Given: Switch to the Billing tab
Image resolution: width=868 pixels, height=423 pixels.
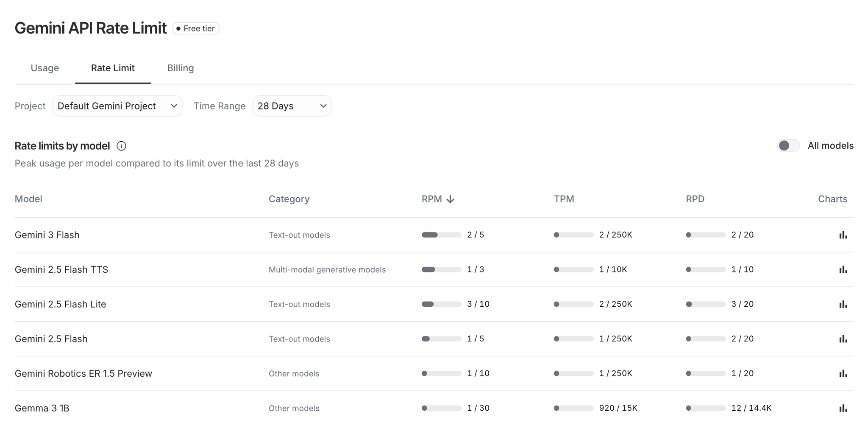Looking at the screenshot, I should pyautogui.click(x=181, y=68).
